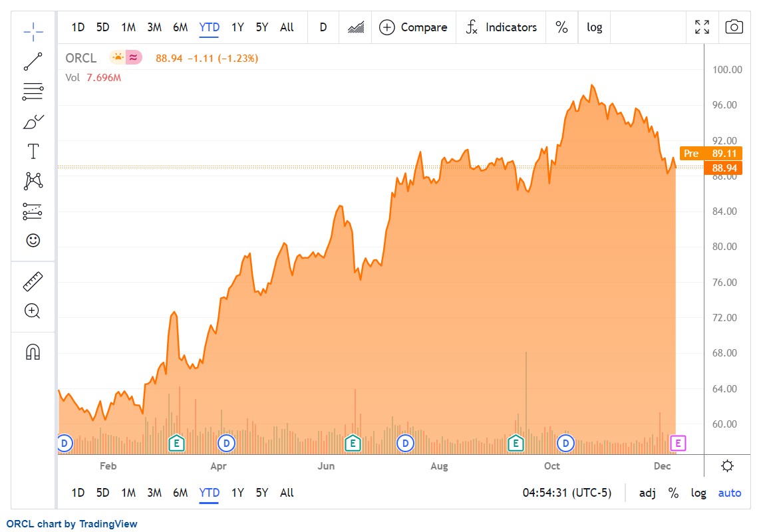The height and width of the screenshot is (532, 761).
Task: Click the dividend marker in April
Action: click(x=226, y=443)
